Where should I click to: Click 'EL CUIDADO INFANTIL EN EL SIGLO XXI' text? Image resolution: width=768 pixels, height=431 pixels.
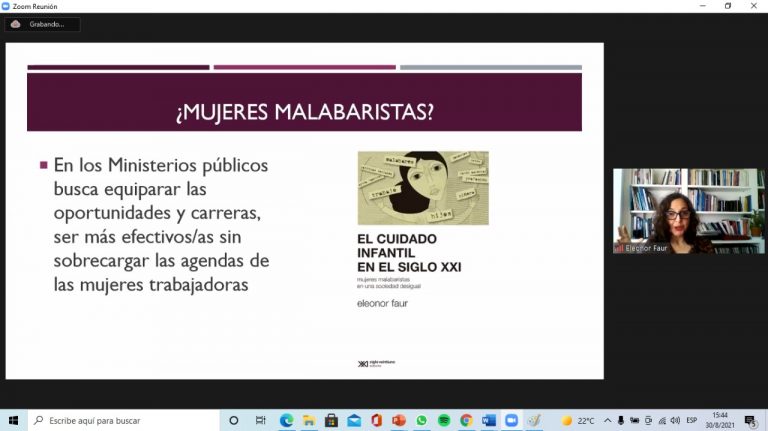tap(409, 253)
